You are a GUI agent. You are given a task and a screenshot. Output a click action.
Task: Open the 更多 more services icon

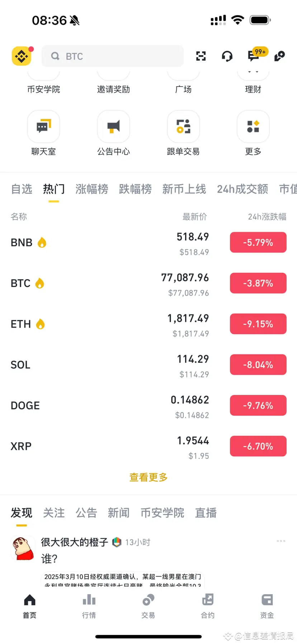(253, 126)
